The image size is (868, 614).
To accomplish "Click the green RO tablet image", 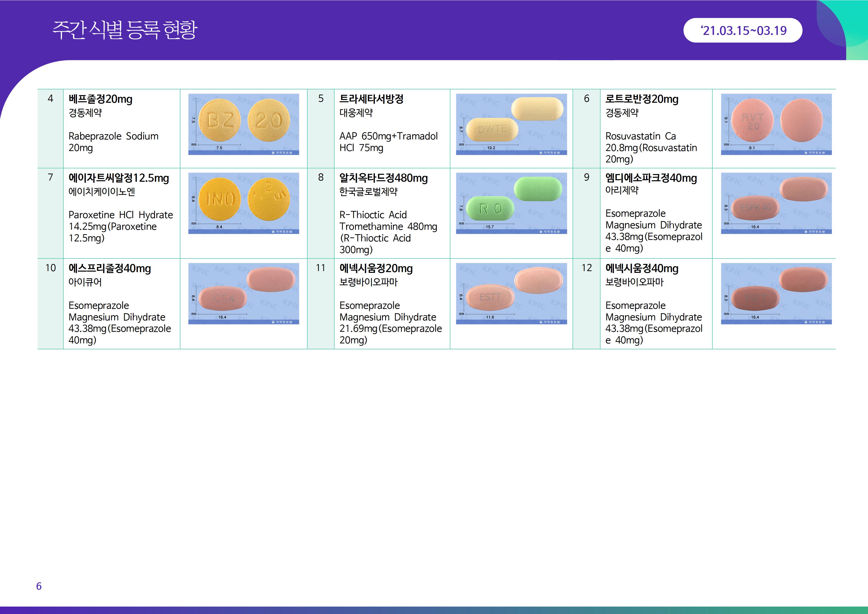I will point(511,203).
